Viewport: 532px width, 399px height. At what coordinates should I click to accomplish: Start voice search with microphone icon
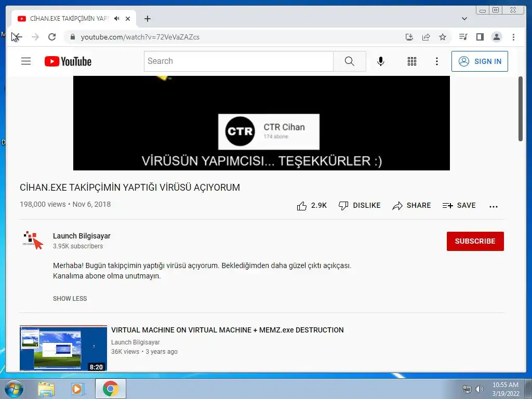pyautogui.click(x=381, y=61)
